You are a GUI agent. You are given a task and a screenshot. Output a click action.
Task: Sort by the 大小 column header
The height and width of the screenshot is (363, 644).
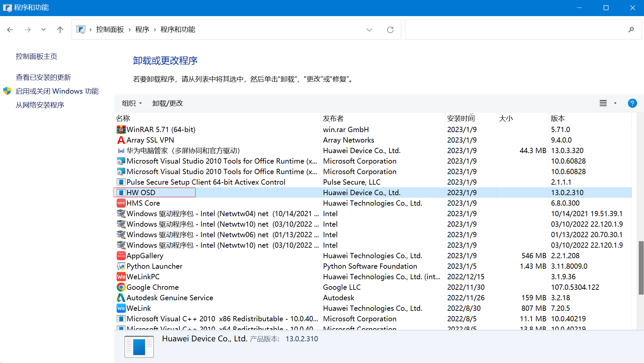pos(523,118)
